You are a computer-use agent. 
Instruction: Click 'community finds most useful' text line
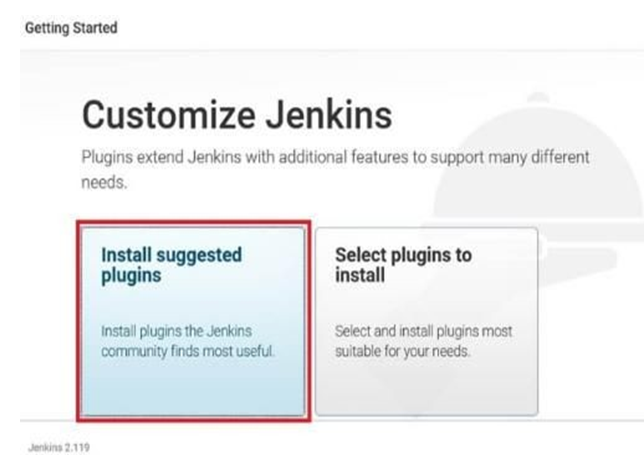click(188, 351)
